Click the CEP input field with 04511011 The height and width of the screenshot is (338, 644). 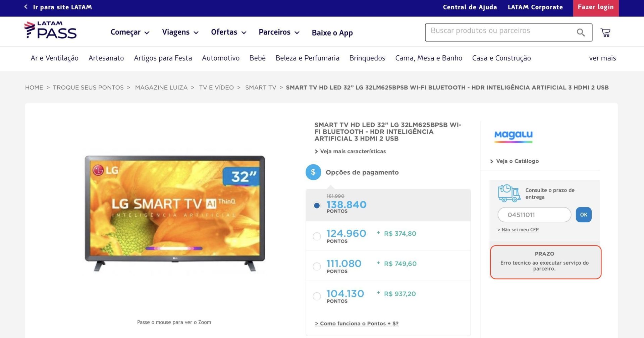(534, 215)
